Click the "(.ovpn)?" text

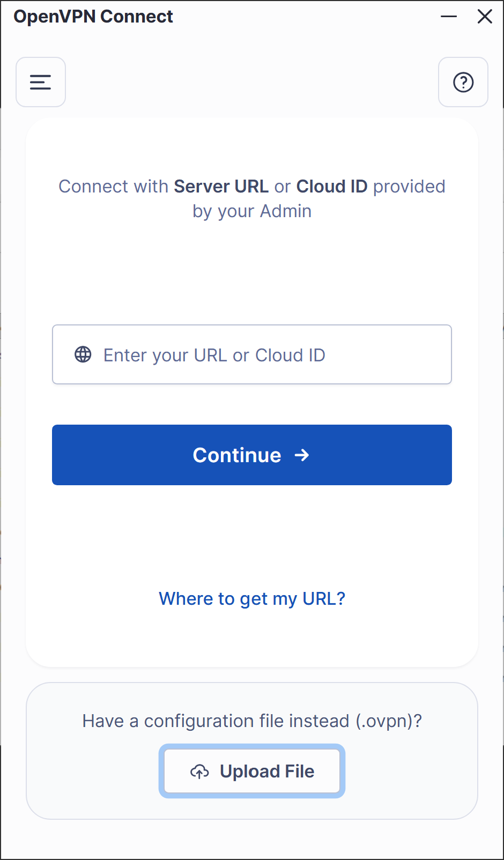389,721
